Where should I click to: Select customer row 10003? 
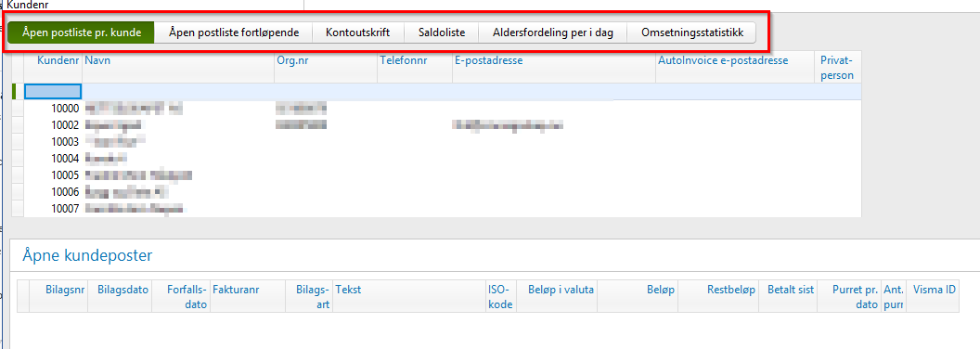click(x=436, y=142)
